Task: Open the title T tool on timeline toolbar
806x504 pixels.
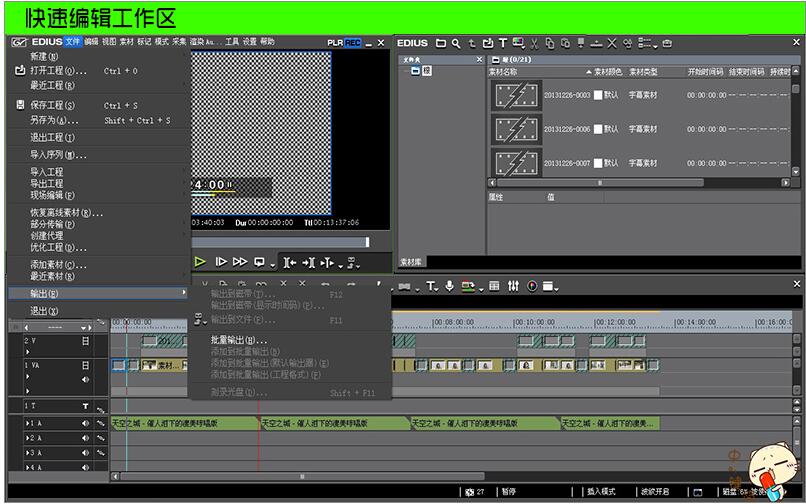Action: [430, 286]
